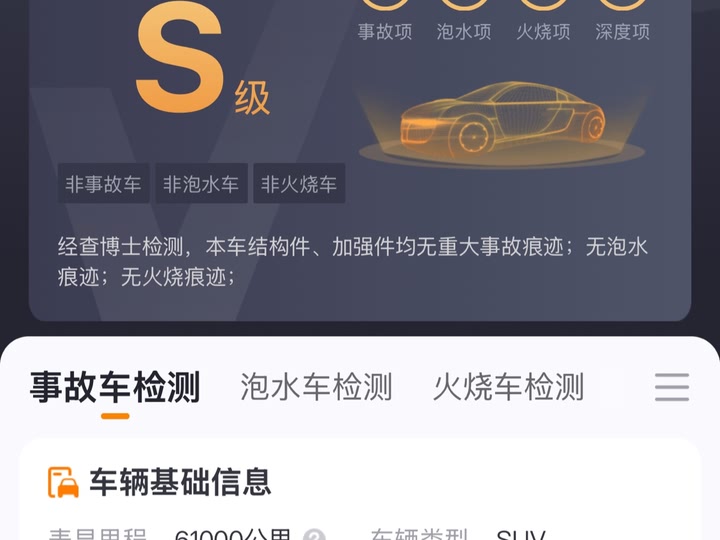Tap the orange bar under the active tab
The width and height of the screenshot is (720, 540).
115,416
